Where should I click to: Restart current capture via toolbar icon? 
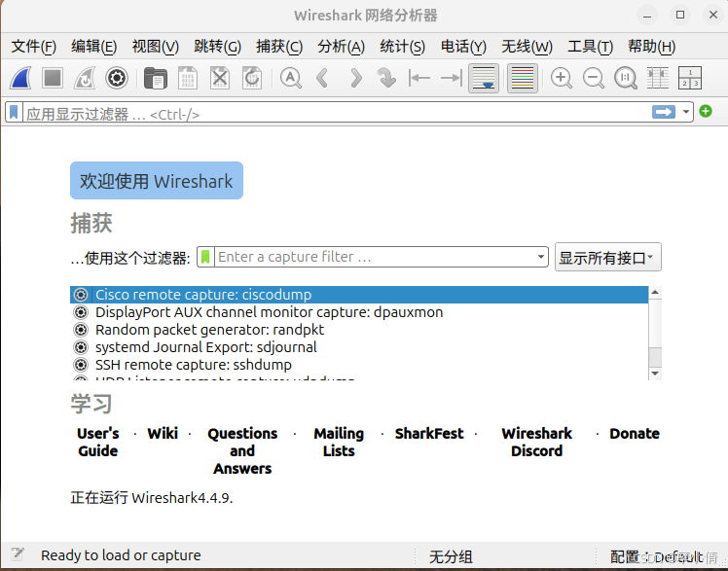click(85, 78)
